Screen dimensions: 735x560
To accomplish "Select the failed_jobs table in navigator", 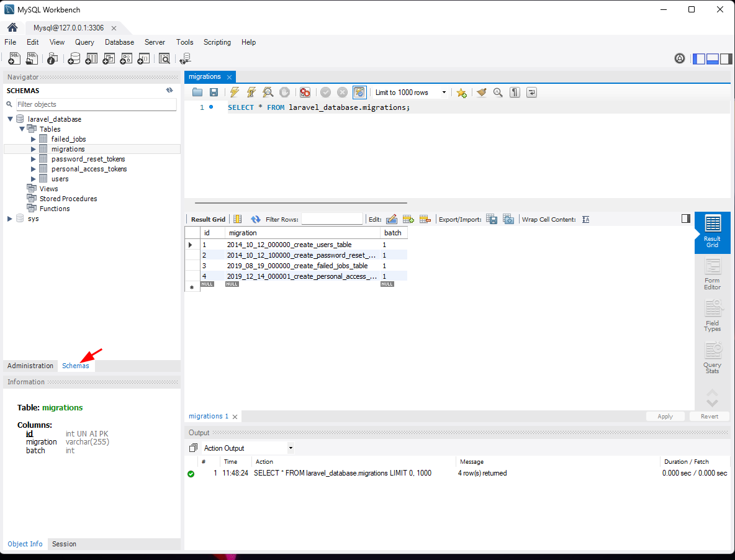I will pyautogui.click(x=68, y=139).
